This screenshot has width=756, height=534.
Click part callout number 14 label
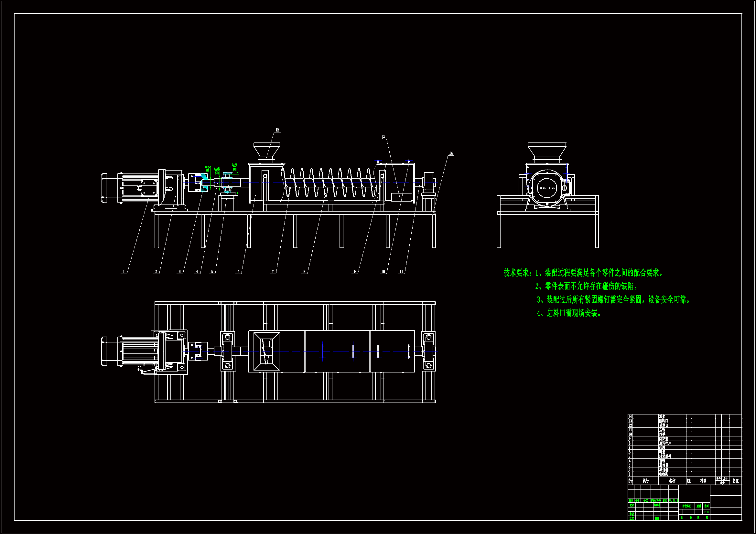coord(451,153)
